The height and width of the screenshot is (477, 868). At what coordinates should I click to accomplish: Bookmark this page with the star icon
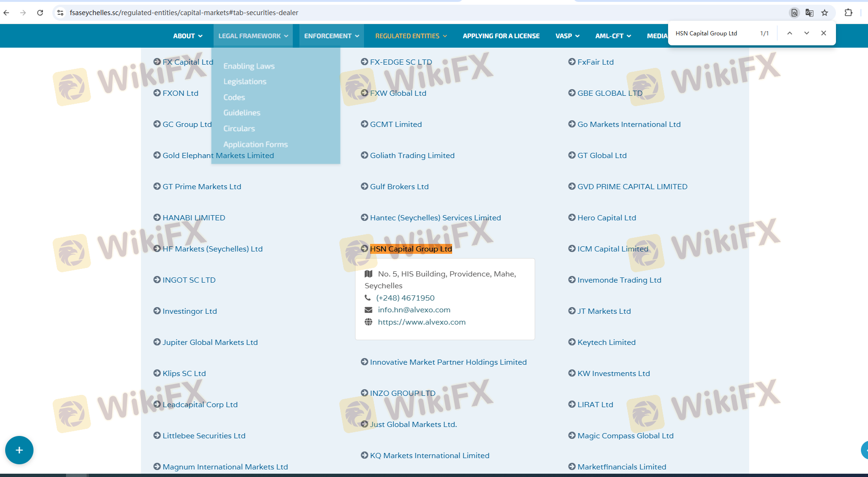coord(825,13)
